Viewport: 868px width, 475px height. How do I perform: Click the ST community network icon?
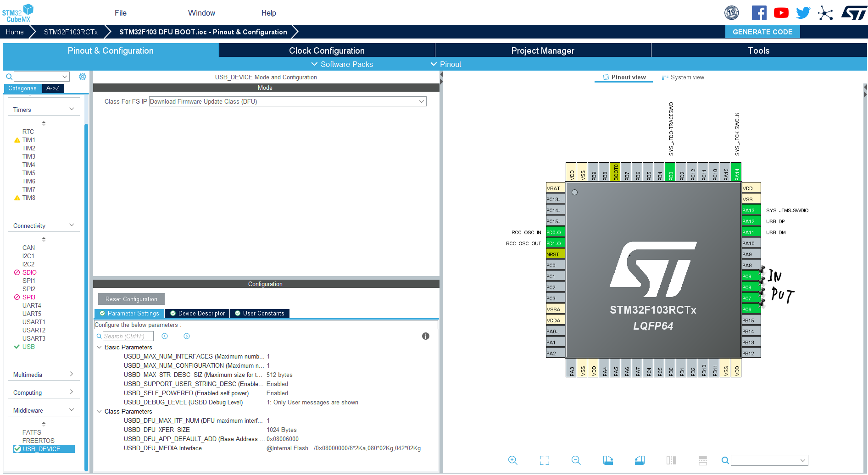coord(825,13)
